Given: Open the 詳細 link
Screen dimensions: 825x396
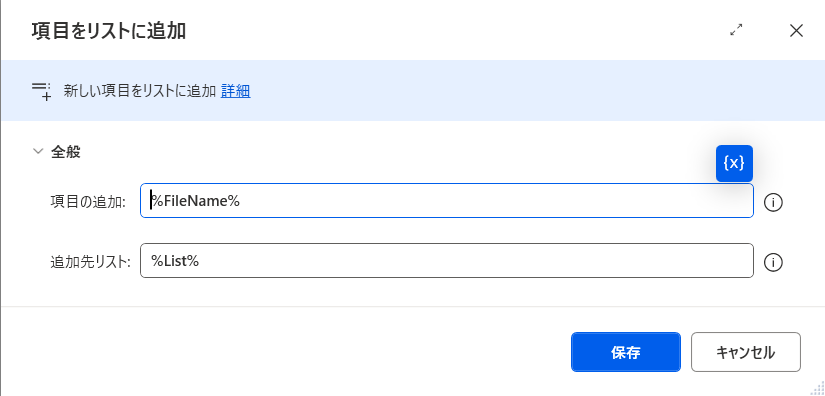Looking at the screenshot, I should point(235,91).
